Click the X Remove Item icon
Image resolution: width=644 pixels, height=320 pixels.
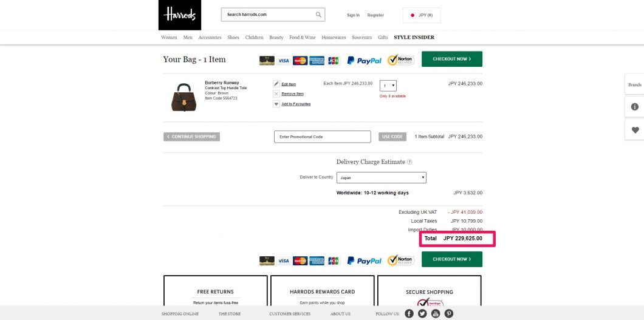click(x=276, y=94)
